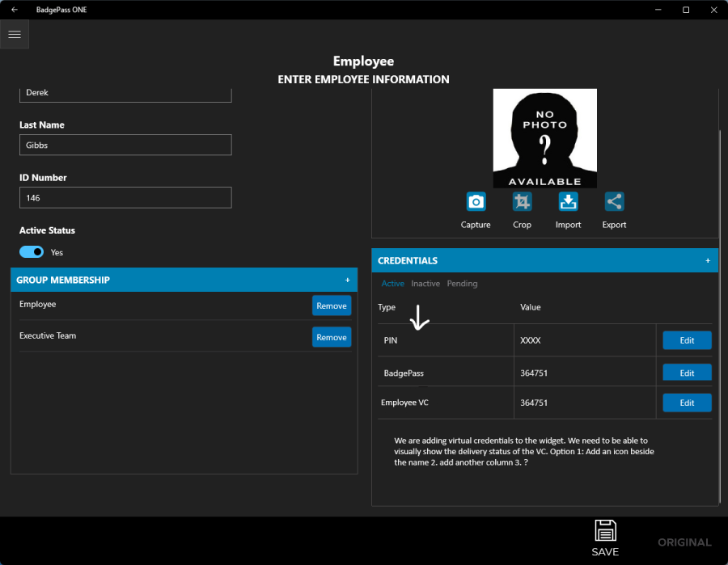This screenshot has height=565, width=728.
Task: Click the Last Name input field
Action: [x=125, y=145]
